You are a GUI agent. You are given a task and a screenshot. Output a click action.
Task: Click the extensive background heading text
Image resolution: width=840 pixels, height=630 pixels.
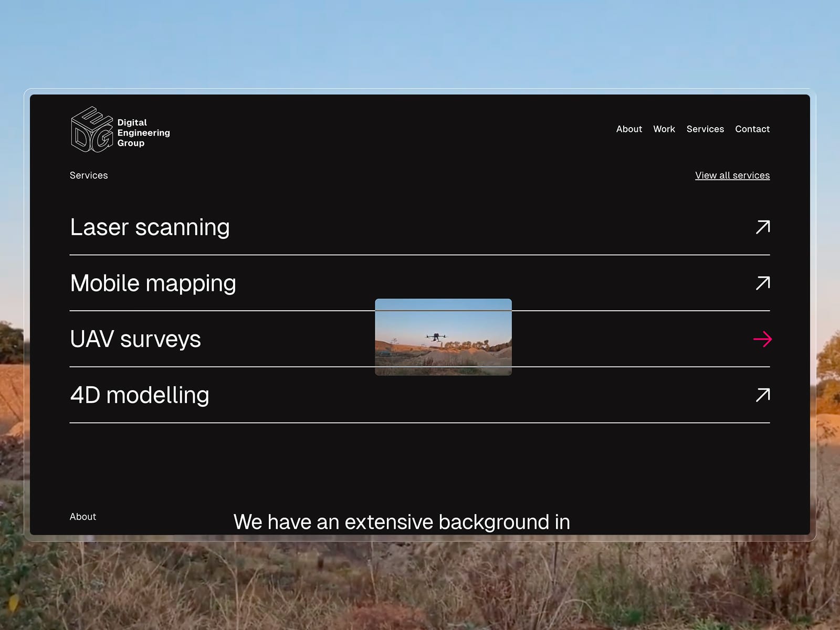[402, 522]
